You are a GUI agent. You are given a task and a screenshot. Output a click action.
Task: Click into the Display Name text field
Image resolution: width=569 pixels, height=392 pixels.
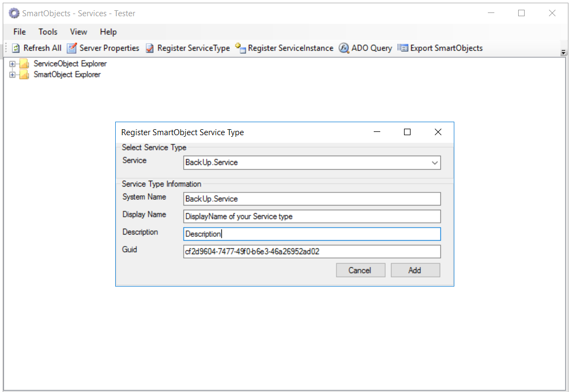(312, 216)
